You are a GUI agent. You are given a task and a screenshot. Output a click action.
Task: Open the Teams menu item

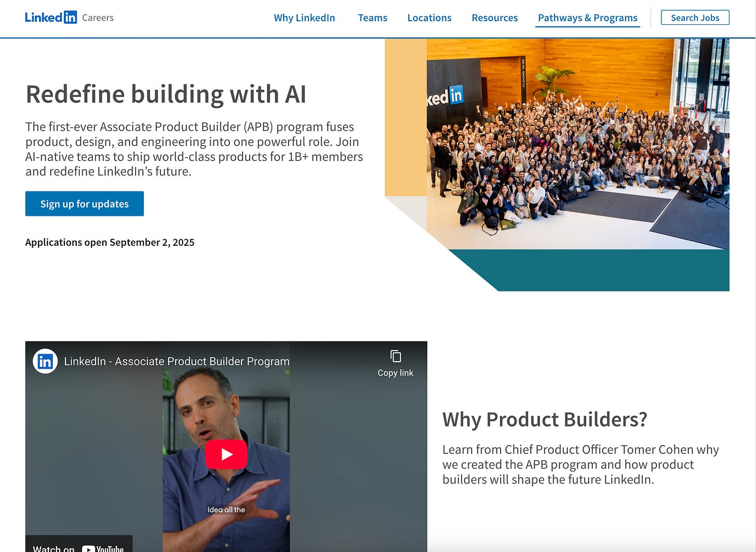click(372, 18)
